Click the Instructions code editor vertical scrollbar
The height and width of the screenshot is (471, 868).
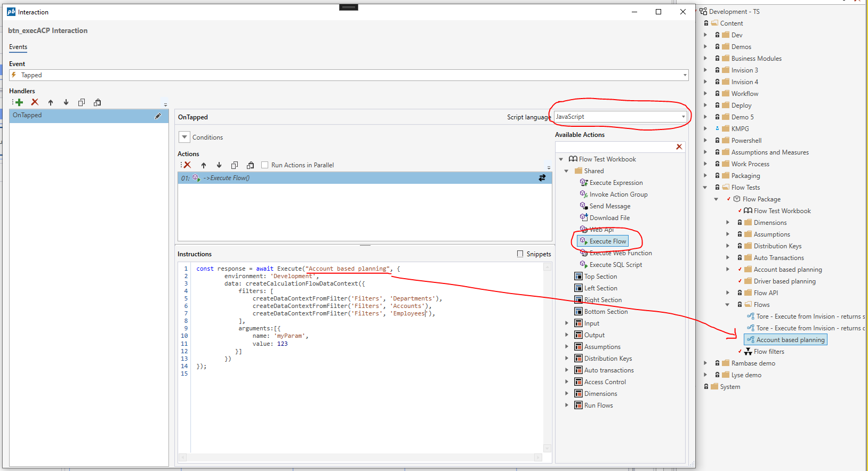(547, 357)
